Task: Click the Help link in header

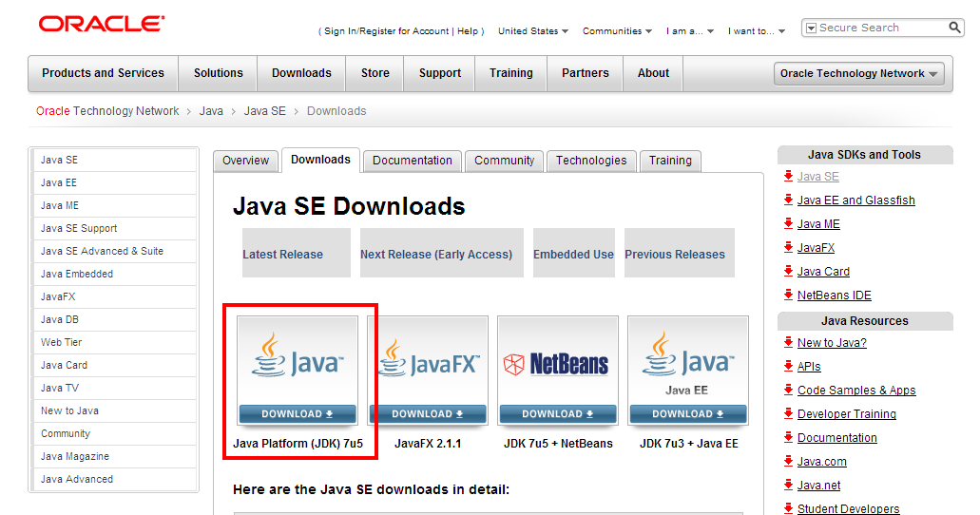Action: (468, 31)
